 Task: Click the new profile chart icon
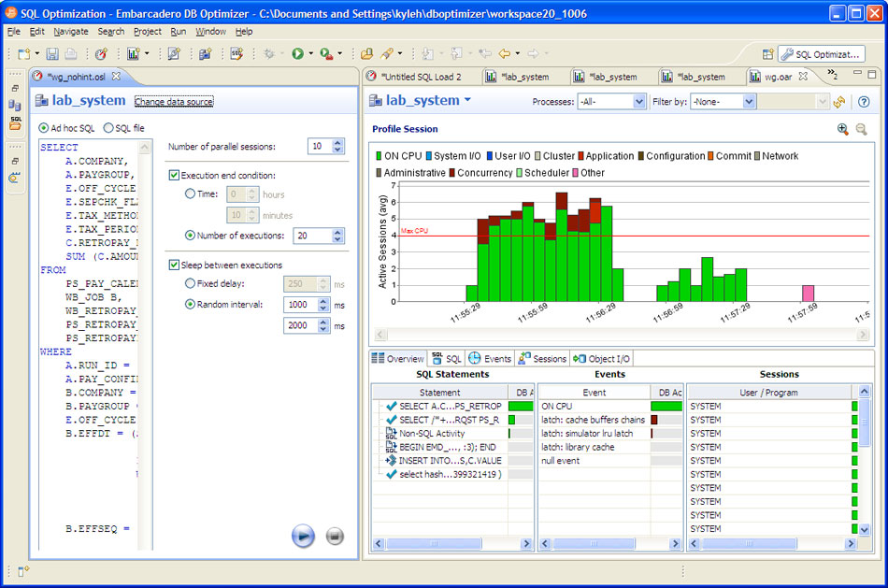coord(133,54)
